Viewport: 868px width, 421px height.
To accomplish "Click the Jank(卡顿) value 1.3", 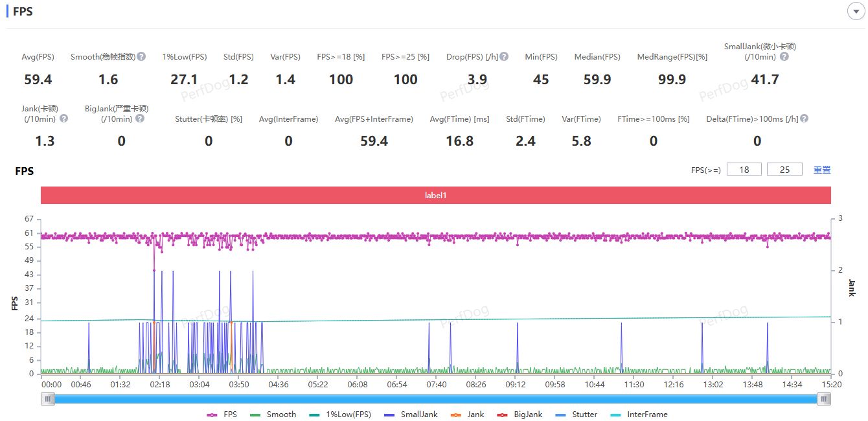I will (x=45, y=141).
